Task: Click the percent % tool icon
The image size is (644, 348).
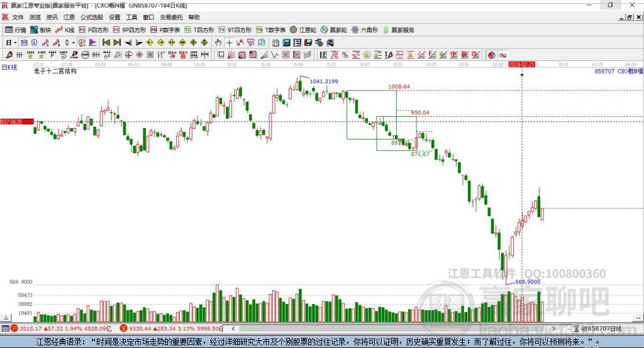Action: (345, 55)
